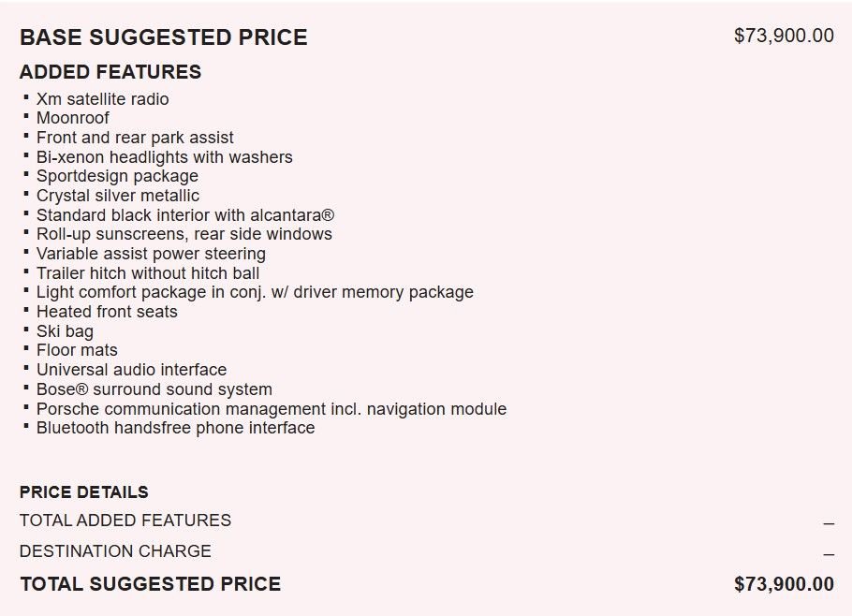Click Bluetooth handsfree phone interface
The image size is (852, 616).
click(x=175, y=428)
